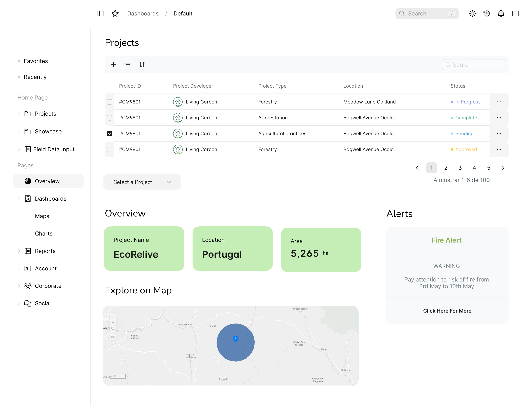Go to page 3 of the projects table
Image resolution: width=532 pixels, height=406 pixels.
pos(460,168)
